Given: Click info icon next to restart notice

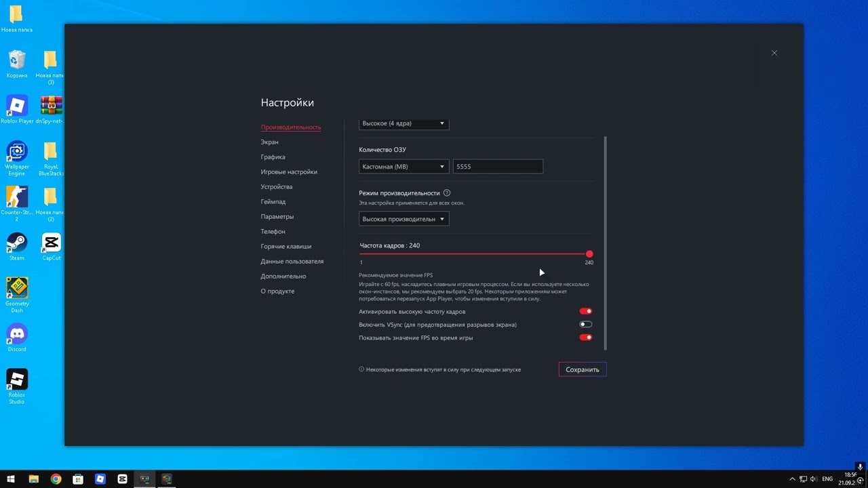Looking at the screenshot, I should click(x=361, y=369).
